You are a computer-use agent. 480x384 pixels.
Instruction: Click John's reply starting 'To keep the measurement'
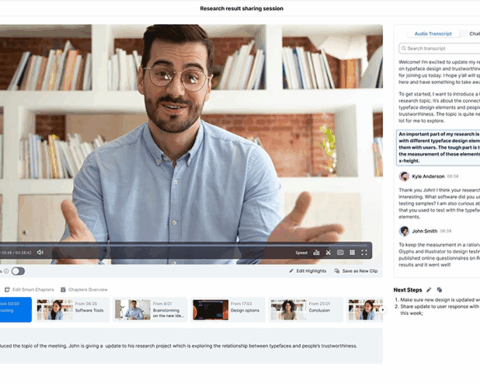point(439,255)
